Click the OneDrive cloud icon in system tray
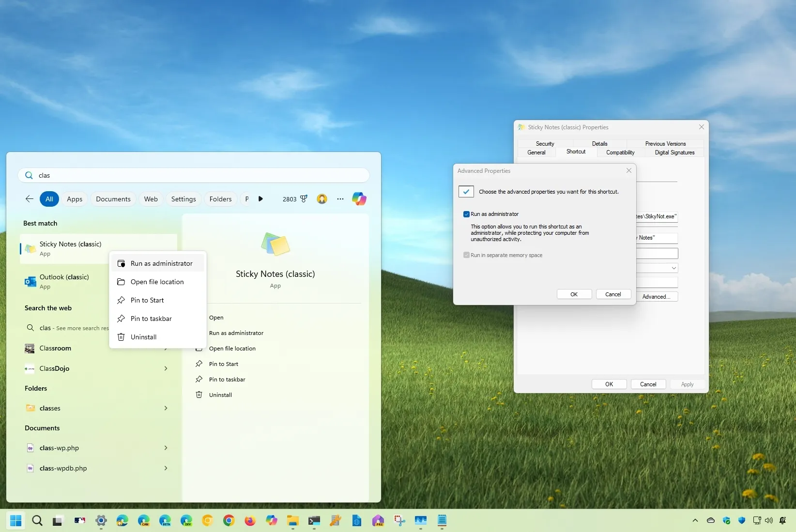Screen dimensions: 796x532 [x=711, y=521]
